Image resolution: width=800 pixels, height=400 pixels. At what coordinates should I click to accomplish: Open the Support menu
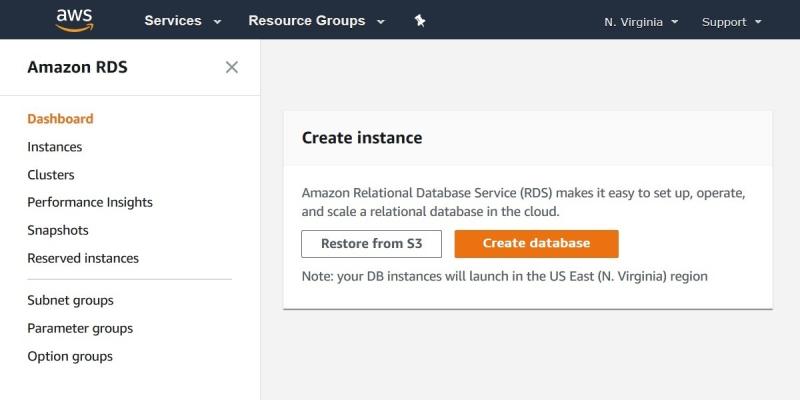731,21
